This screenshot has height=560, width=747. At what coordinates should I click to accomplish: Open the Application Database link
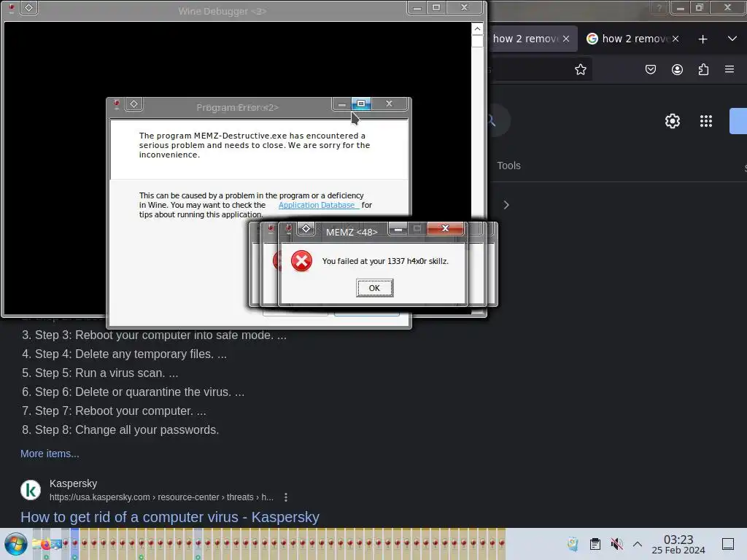click(x=317, y=205)
